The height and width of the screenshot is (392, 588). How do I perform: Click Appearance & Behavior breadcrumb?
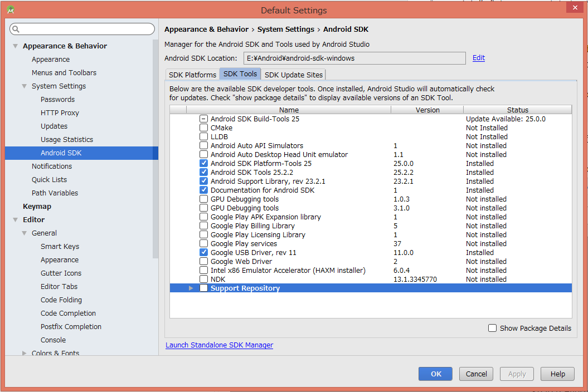pos(206,29)
